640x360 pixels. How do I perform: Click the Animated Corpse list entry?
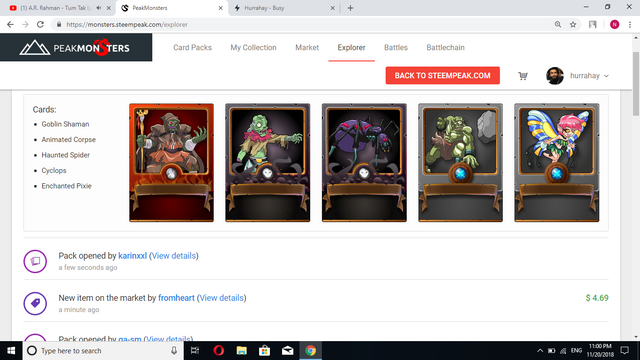click(69, 140)
